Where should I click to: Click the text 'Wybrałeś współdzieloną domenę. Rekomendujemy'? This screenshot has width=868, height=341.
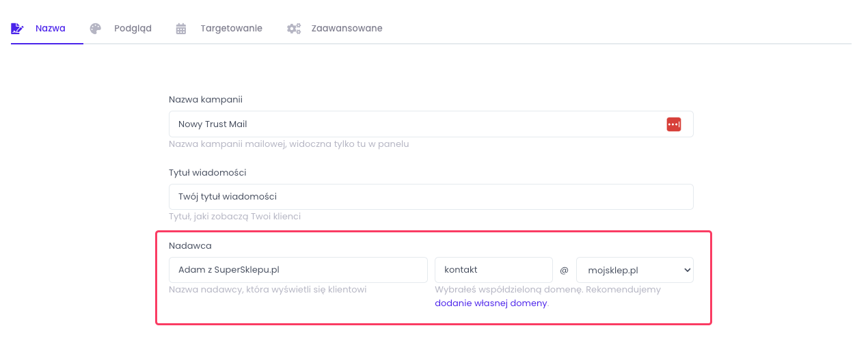(548, 290)
